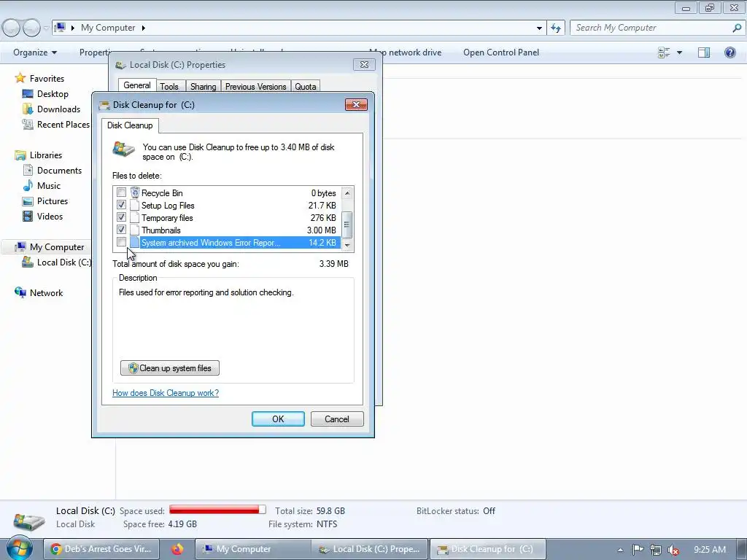The image size is (747, 560).
Task: Uncheck the Setup Log Files checkbox
Action: point(122,205)
